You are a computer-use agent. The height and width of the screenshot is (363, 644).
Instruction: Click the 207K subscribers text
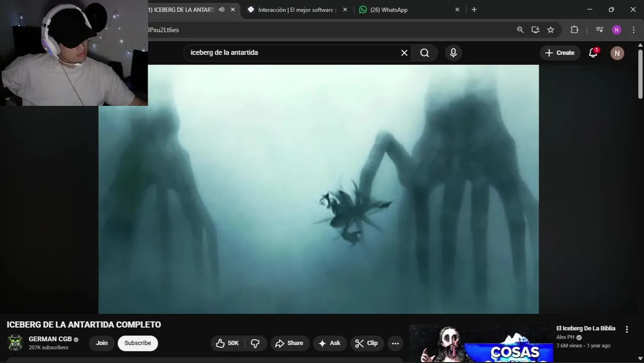pyautogui.click(x=48, y=347)
